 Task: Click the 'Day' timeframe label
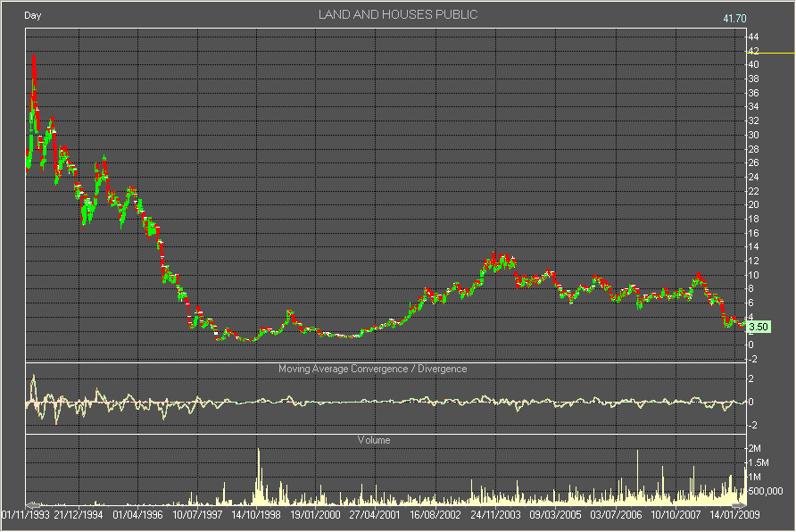(x=32, y=15)
